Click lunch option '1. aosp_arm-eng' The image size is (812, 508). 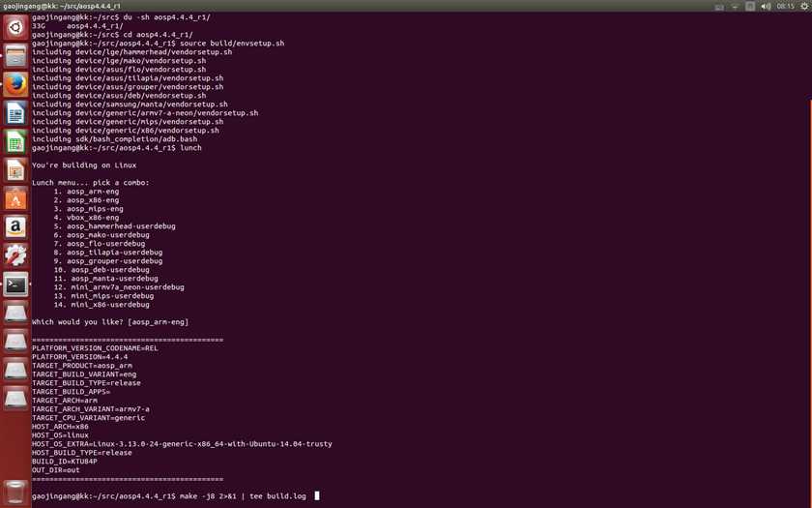pos(86,192)
